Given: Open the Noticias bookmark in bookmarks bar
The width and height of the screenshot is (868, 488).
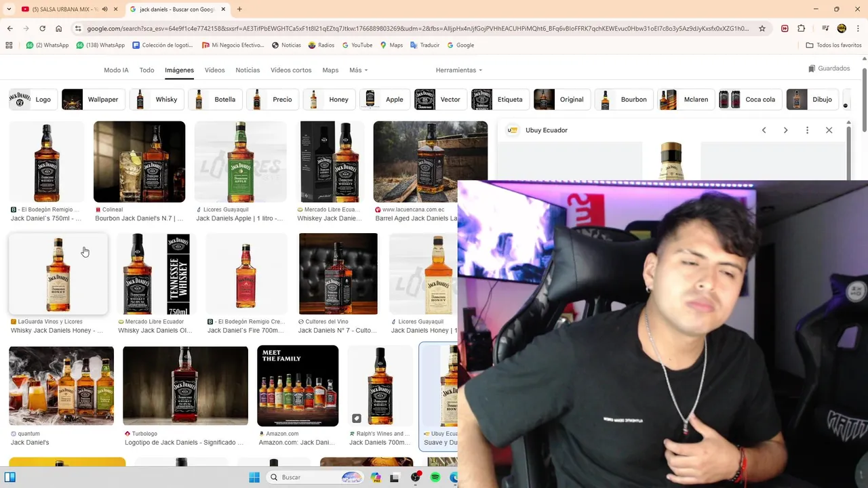Looking at the screenshot, I should [x=286, y=45].
